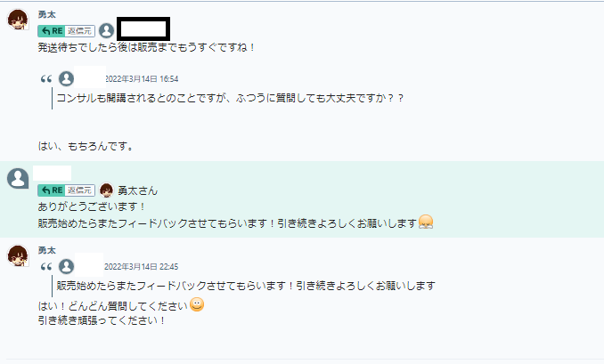Viewport: 604px width, 364px height.
Task: Click the small 勇太 avatar before 勇太さん
Action: [x=107, y=190]
